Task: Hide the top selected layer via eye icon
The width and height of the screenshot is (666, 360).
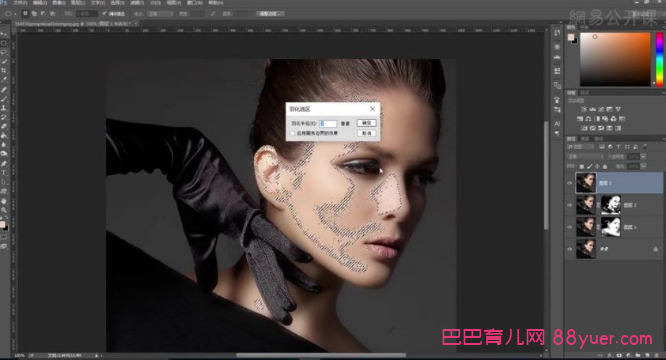Action: click(x=570, y=183)
